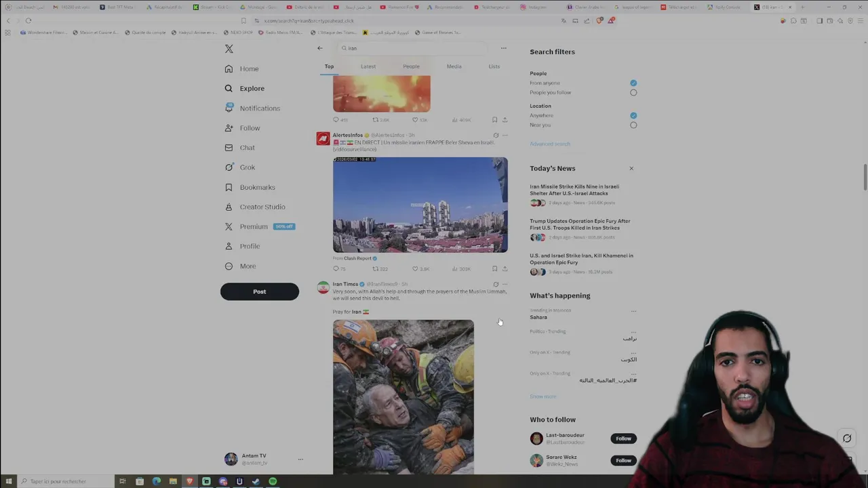Share the AlertesInfos post

[x=505, y=269]
